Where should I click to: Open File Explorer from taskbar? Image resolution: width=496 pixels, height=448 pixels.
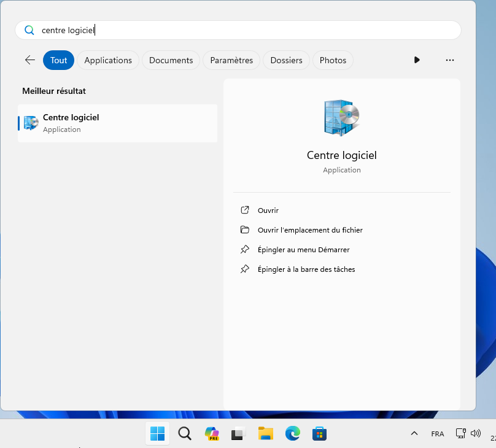[x=266, y=433]
